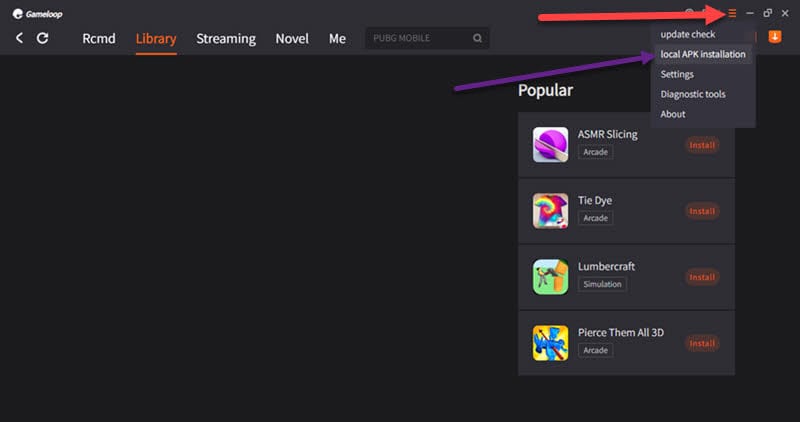Click the Arcade tag under Tie Dye
The height and width of the screenshot is (422, 800).
[595, 218]
